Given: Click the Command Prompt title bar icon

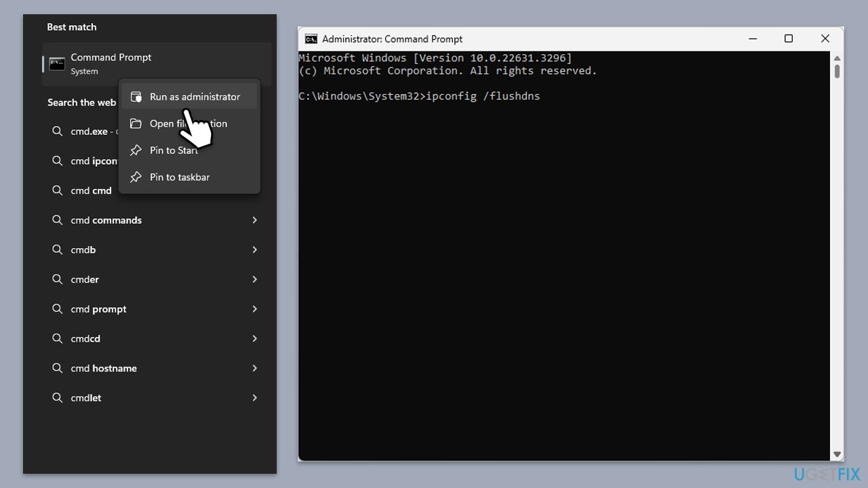Looking at the screenshot, I should click(x=311, y=39).
